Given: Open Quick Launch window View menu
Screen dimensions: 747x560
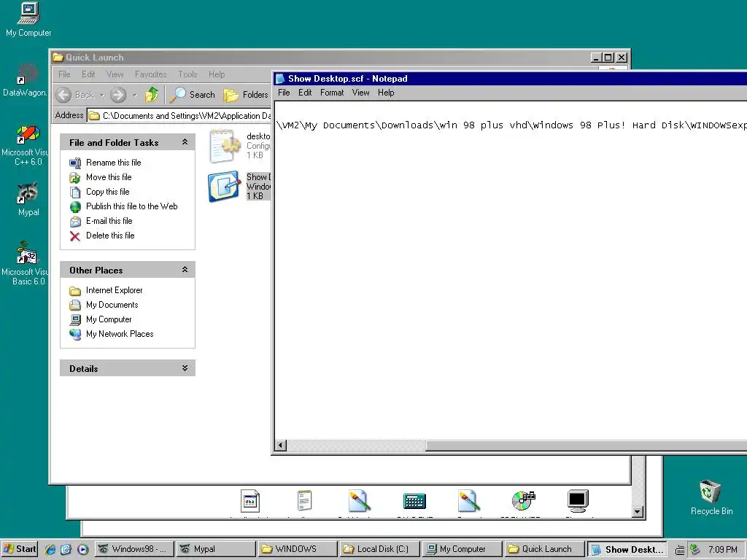Looking at the screenshot, I should tap(115, 74).
